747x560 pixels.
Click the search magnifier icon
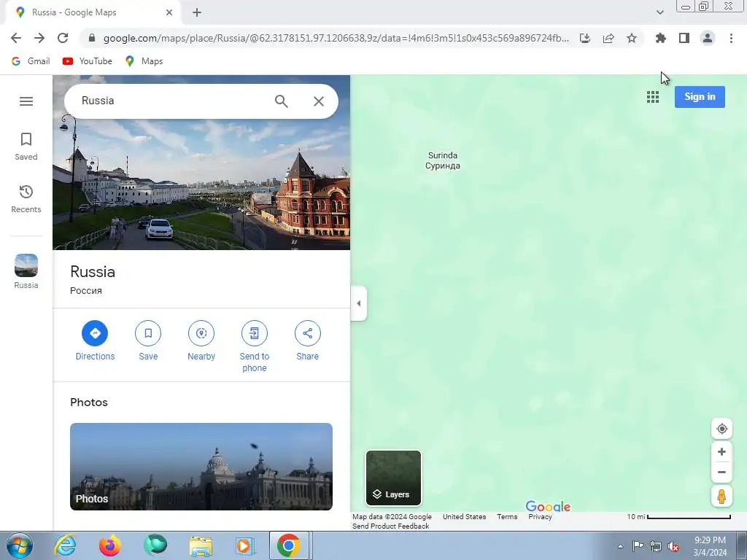pyautogui.click(x=281, y=101)
